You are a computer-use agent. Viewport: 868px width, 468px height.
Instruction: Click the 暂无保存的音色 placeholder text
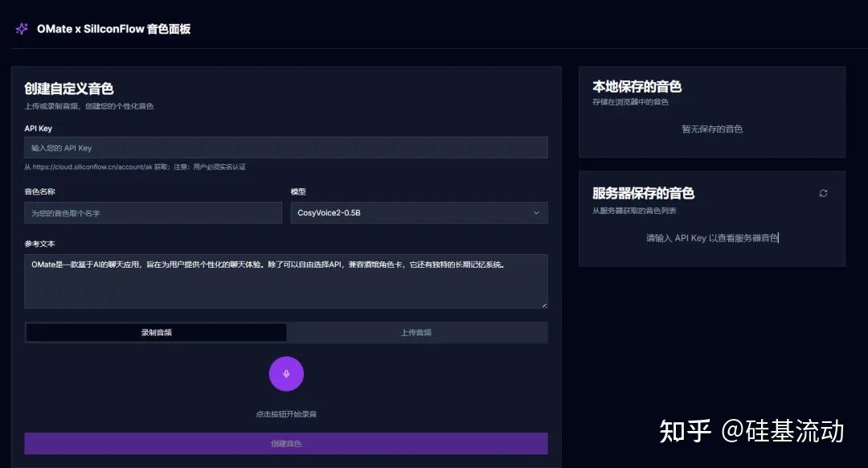(x=712, y=129)
